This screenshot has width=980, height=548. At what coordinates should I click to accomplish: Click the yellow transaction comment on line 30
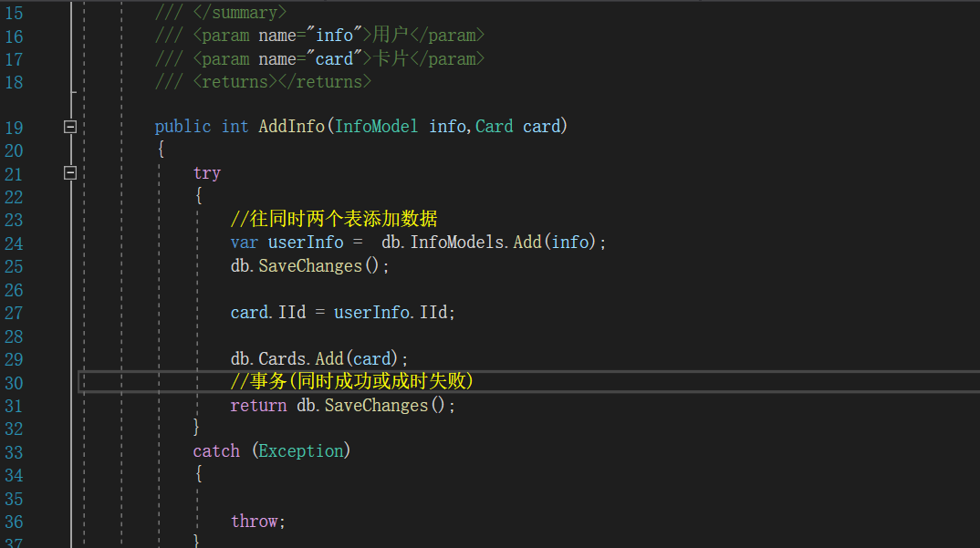[352, 382]
